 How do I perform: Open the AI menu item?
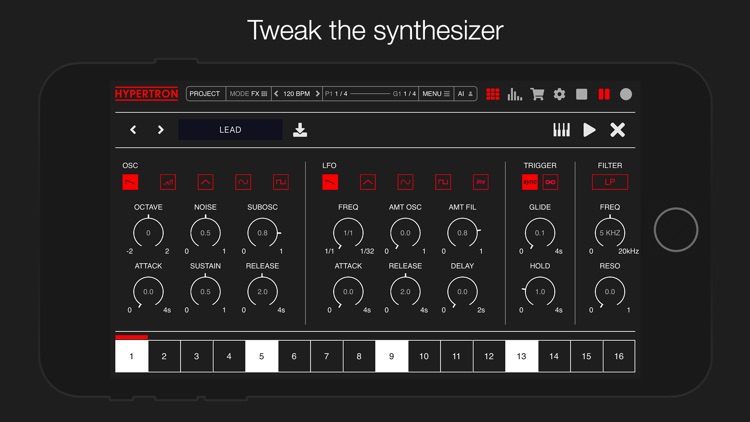[x=465, y=94]
